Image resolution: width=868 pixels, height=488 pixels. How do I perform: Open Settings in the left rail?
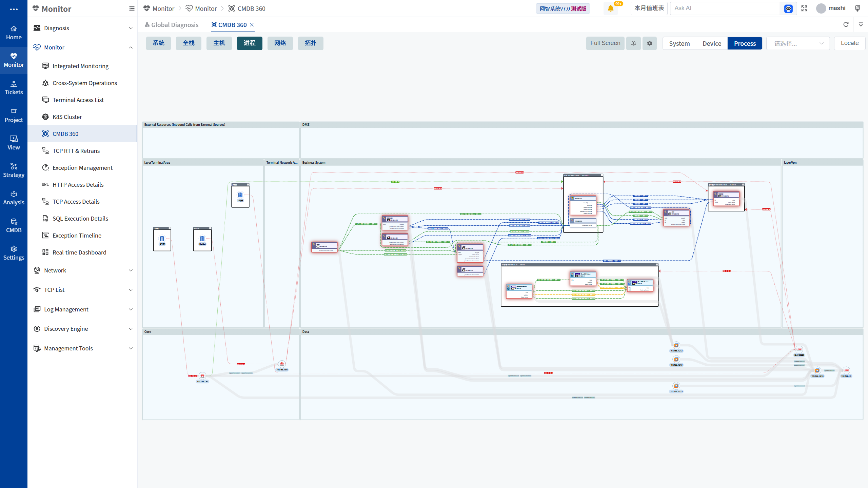(x=14, y=253)
